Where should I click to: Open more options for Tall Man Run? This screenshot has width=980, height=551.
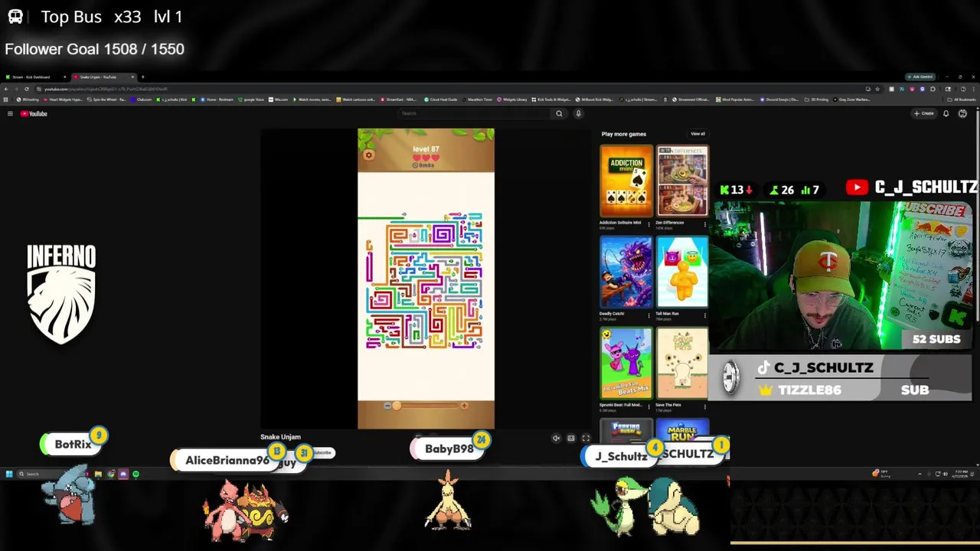(705, 315)
